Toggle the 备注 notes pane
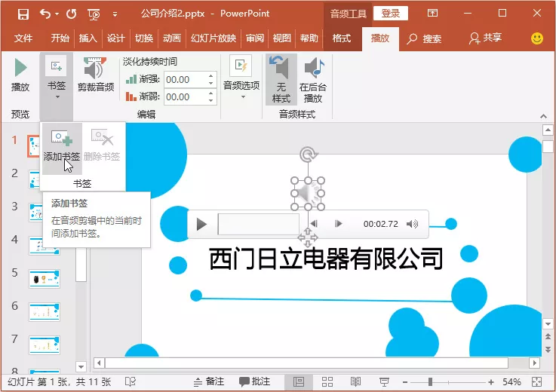The height and width of the screenshot is (392, 556). pos(209,381)
